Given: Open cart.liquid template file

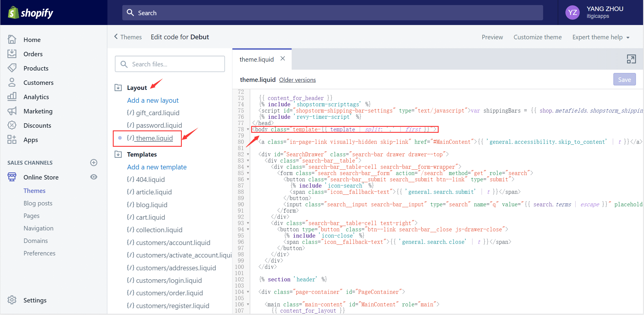Looking at the screenshot, I should tap(150, 217).
